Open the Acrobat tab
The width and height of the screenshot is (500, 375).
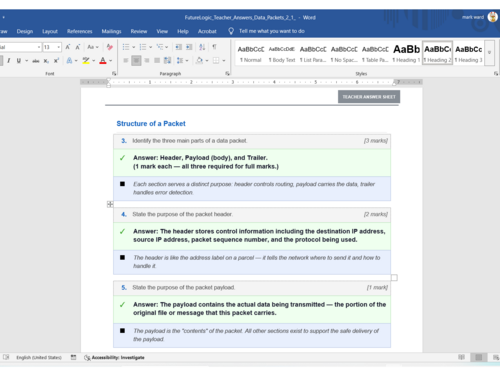207,31
